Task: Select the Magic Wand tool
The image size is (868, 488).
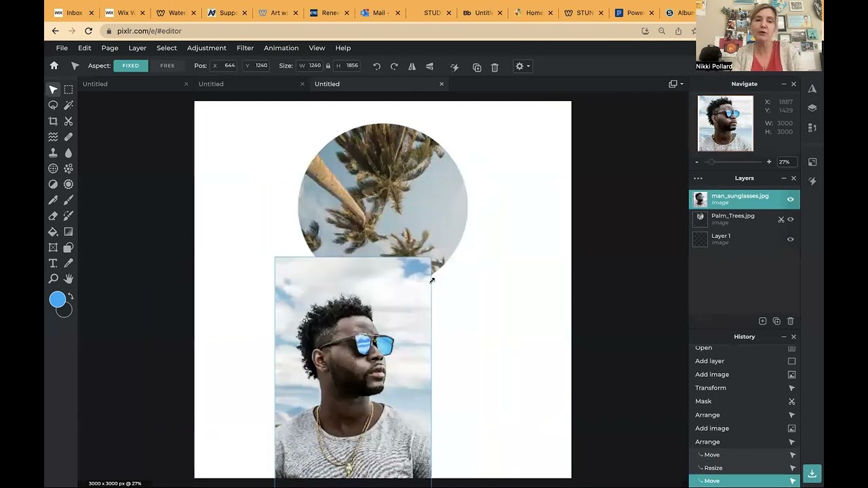Action: tap(68, 105)
